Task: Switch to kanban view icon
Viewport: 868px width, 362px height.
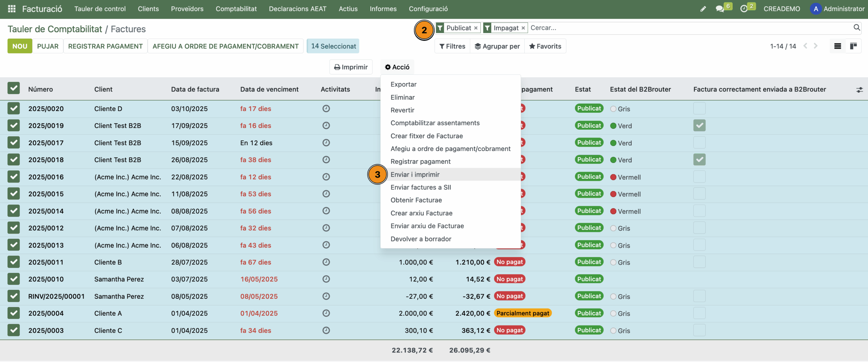Action: (x=853, y=46)
